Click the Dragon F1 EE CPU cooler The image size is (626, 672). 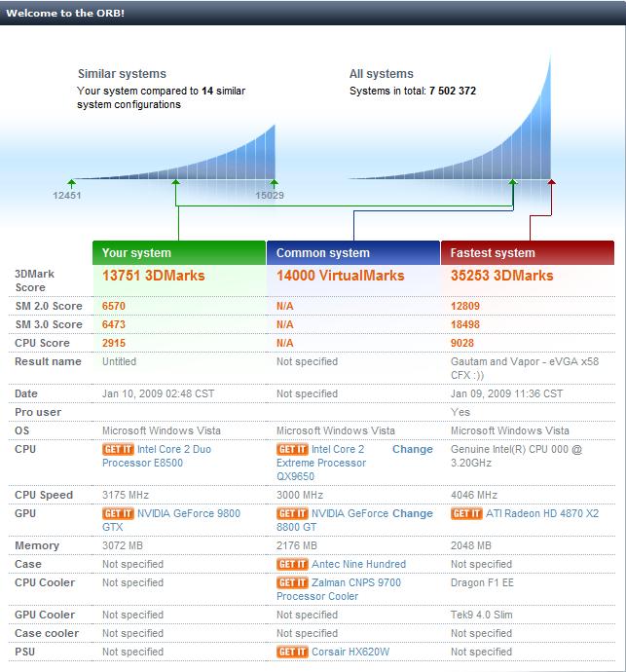482,582
